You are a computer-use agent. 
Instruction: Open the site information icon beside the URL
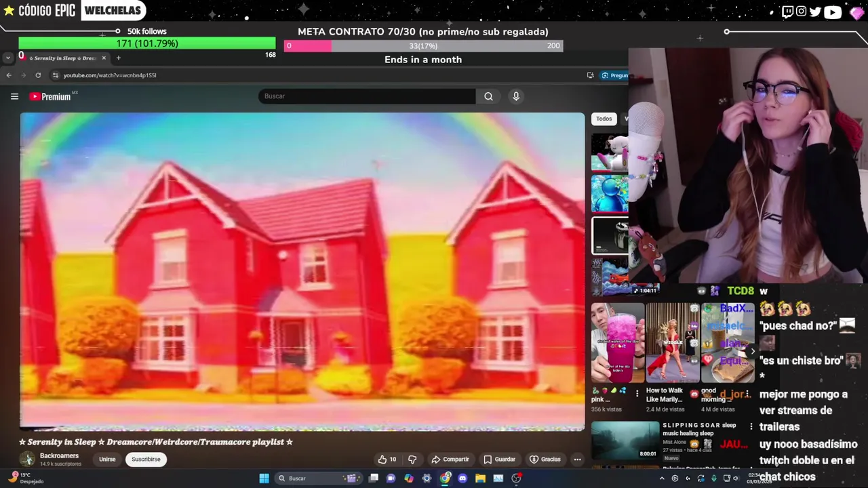[x=56, y=75]
